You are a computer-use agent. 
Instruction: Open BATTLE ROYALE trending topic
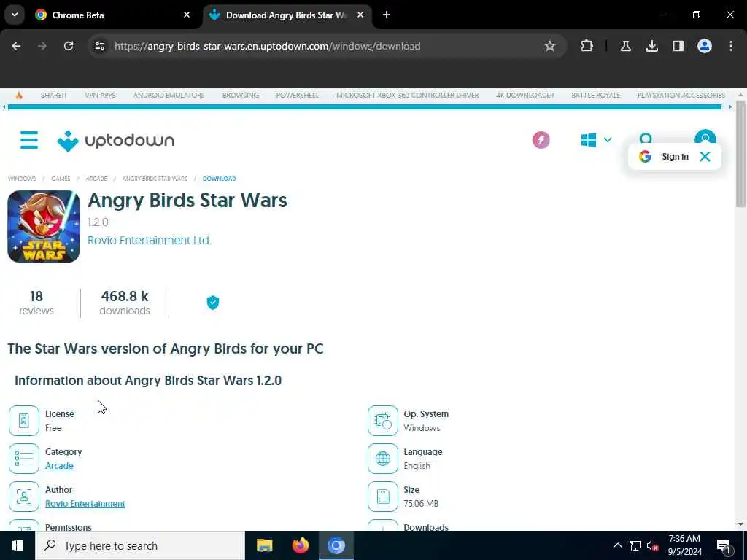pos(595,96)
